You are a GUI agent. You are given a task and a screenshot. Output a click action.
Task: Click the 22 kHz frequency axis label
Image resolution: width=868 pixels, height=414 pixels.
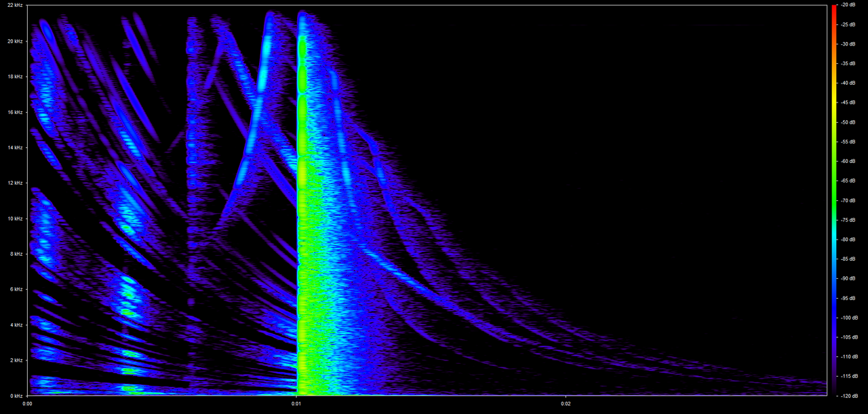pos(15,5)
